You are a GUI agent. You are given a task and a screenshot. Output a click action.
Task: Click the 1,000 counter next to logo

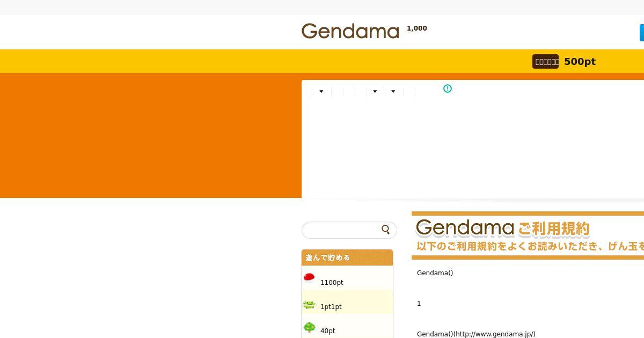pyautogui.click(x=417, y=28)
